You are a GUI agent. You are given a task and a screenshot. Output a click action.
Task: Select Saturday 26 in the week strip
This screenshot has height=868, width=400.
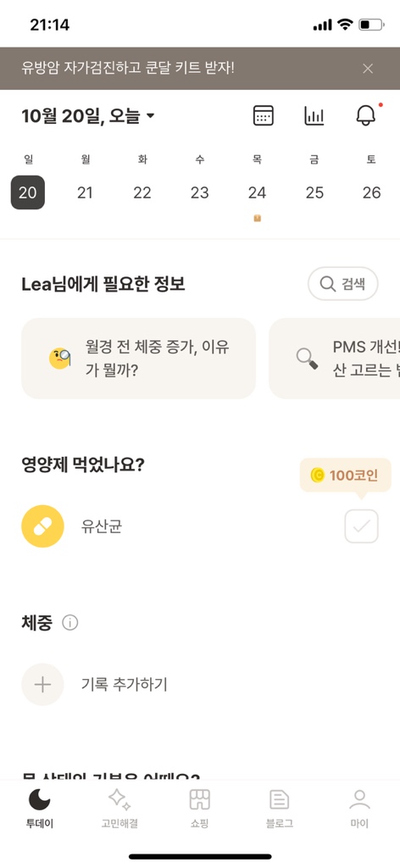[372, 192]
